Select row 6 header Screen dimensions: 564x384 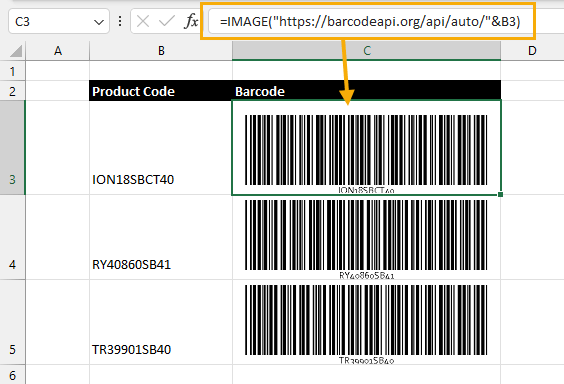[x=13, y=375]
